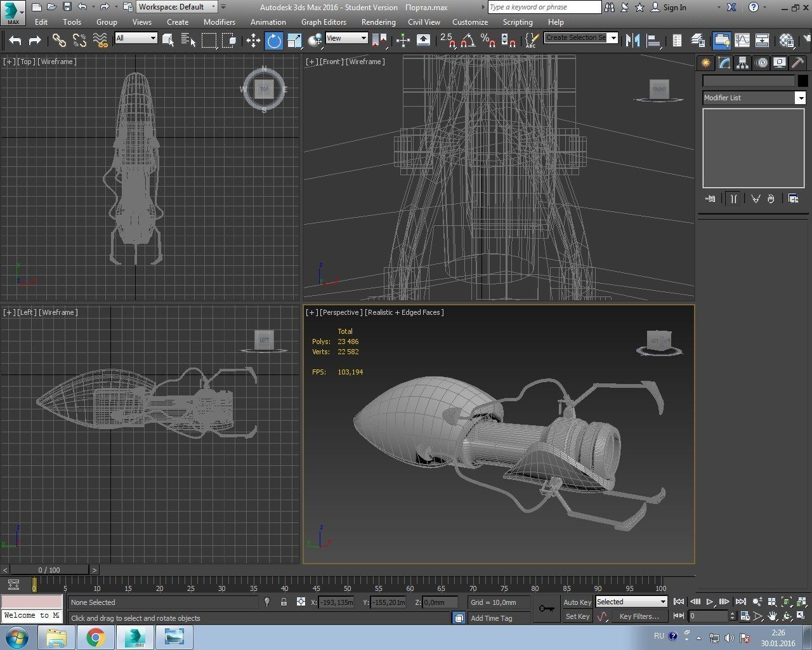Toggle the selection lock padlock
The width and height of the screenshot is (812, 650).
(284, 602)
